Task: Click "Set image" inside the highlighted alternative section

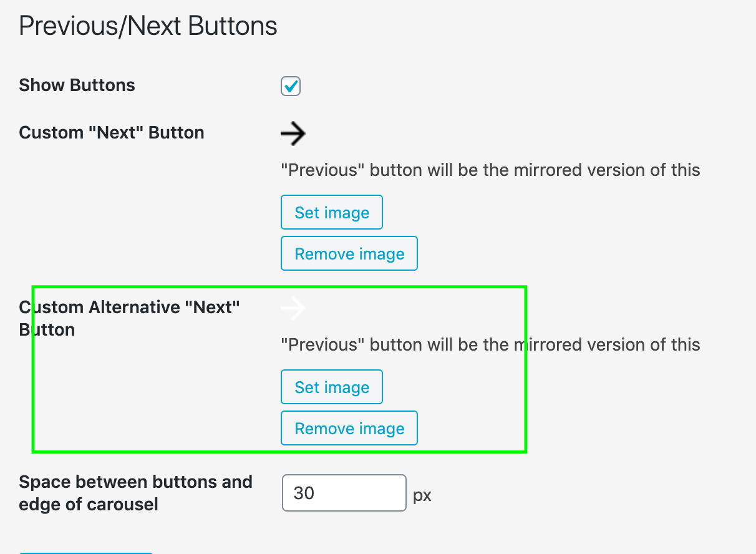Action: pos(331,387)
